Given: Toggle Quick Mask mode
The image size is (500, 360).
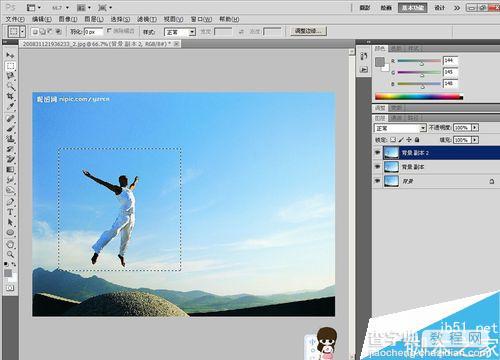Looking at the screenshot, I should tap(10, 287).
